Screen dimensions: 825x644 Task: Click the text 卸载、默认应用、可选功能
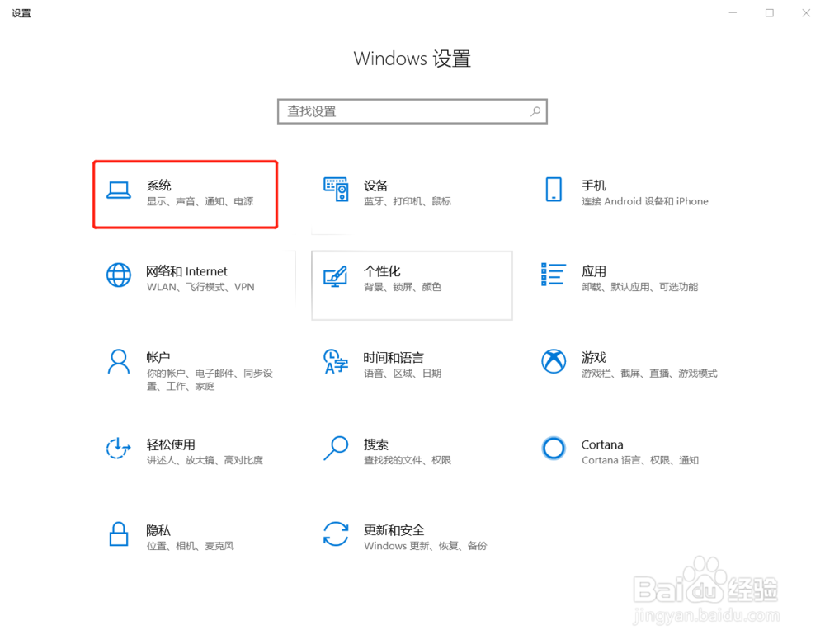tap(640, 287)
